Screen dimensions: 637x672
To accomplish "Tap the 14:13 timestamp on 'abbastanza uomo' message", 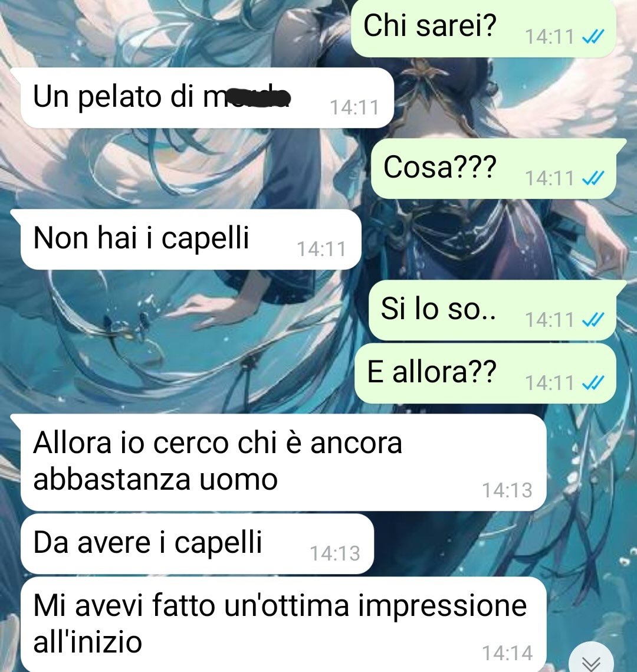I will pyautogui.click(x=508, y=490).
